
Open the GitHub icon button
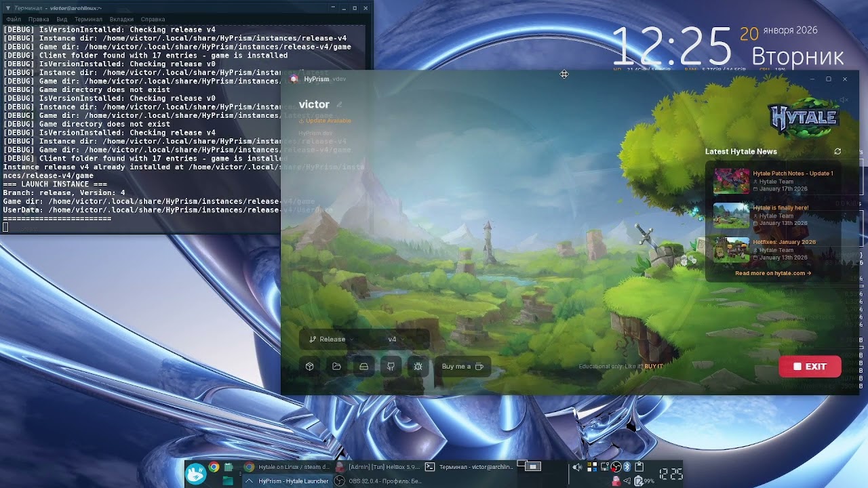pyautogui.click(x=391, y=367)
